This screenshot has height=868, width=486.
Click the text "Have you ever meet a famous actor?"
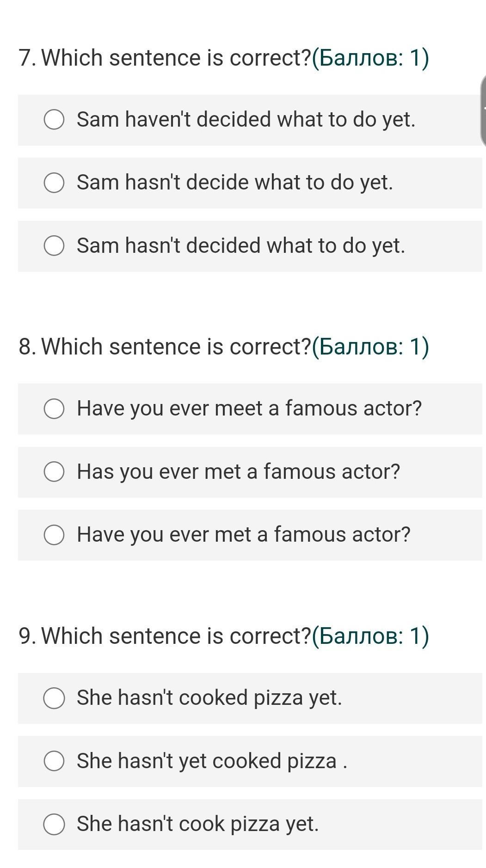249,409
